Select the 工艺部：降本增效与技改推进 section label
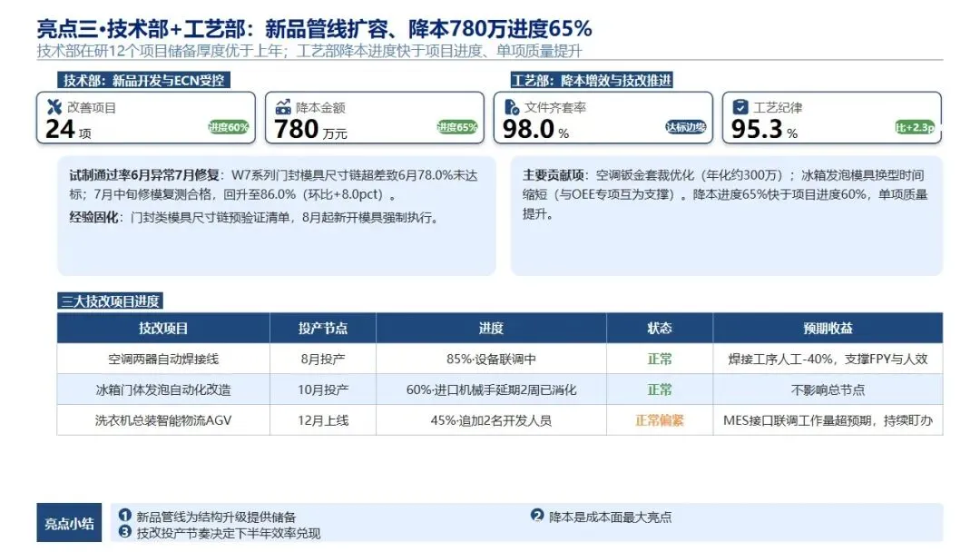 pos(592,80)
